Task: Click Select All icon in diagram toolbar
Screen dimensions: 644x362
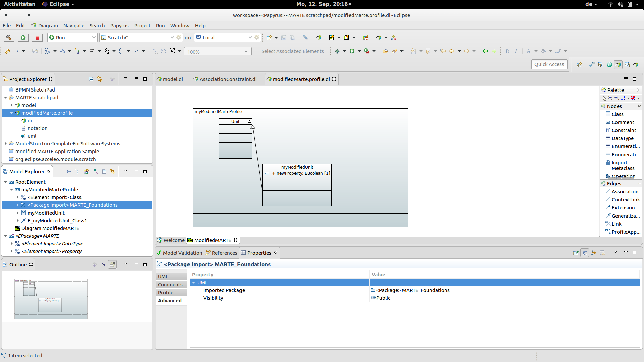Action: tap(48, 51)
